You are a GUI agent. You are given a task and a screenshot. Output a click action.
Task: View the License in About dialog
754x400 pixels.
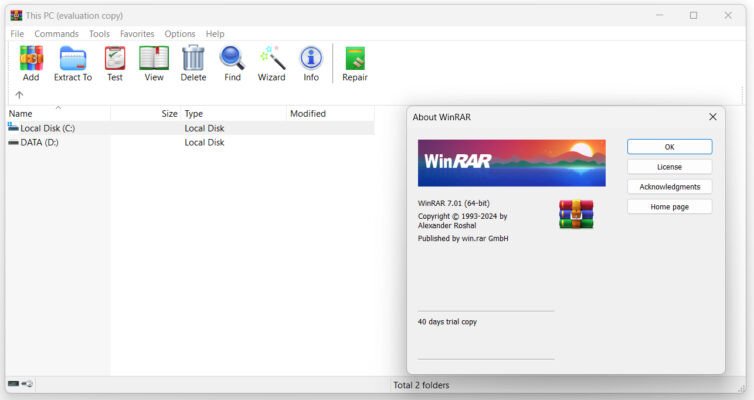tap(669, 167)
